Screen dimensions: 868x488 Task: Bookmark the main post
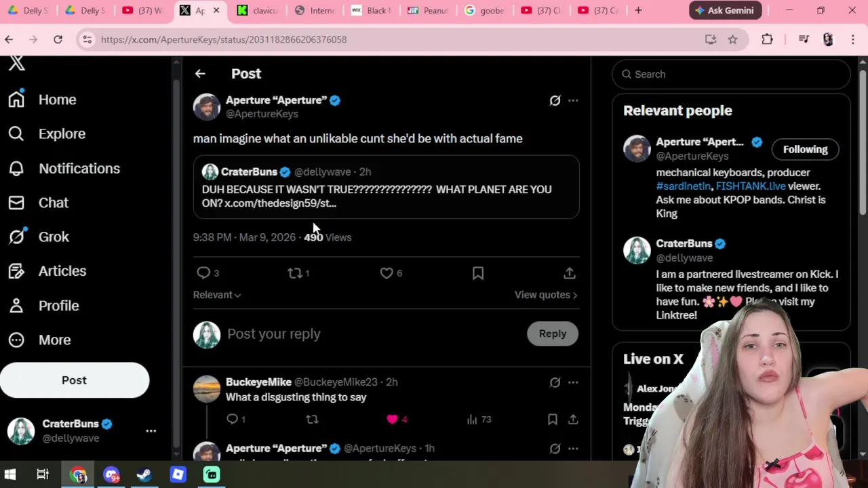click(x=478, y=273)
